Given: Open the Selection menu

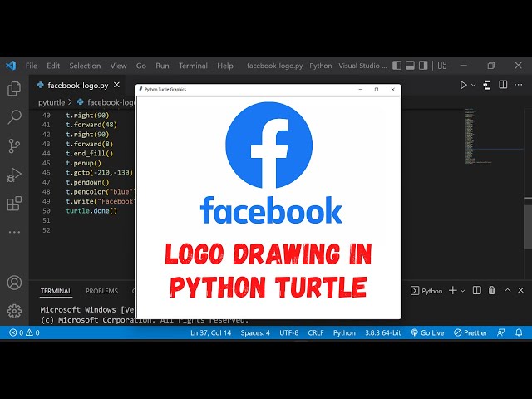Looking at the screenshot, I should click(85, 66).
